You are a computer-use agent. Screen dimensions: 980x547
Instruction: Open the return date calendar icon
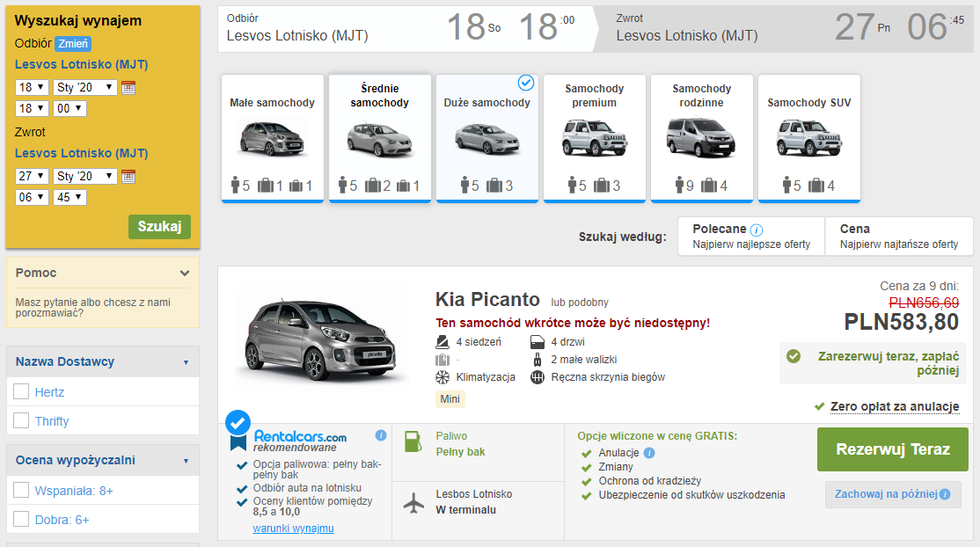[x=128, y=176]
